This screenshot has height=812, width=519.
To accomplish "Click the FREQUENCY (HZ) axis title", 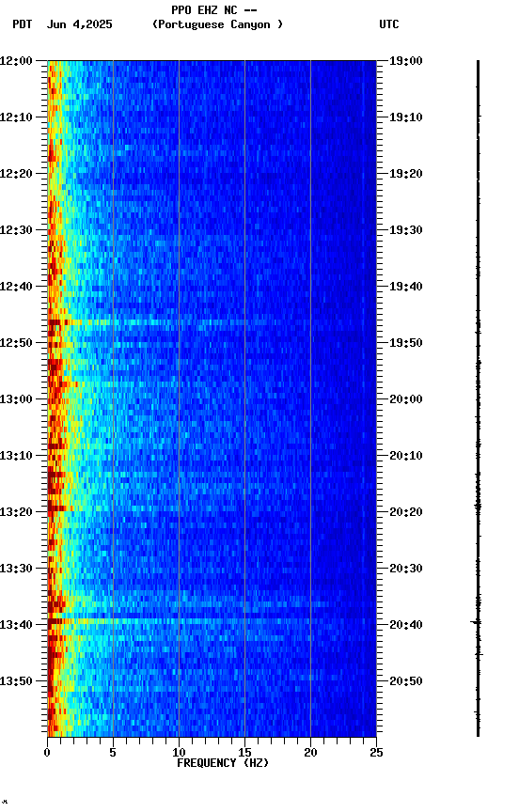I will [x=223, y=764].
